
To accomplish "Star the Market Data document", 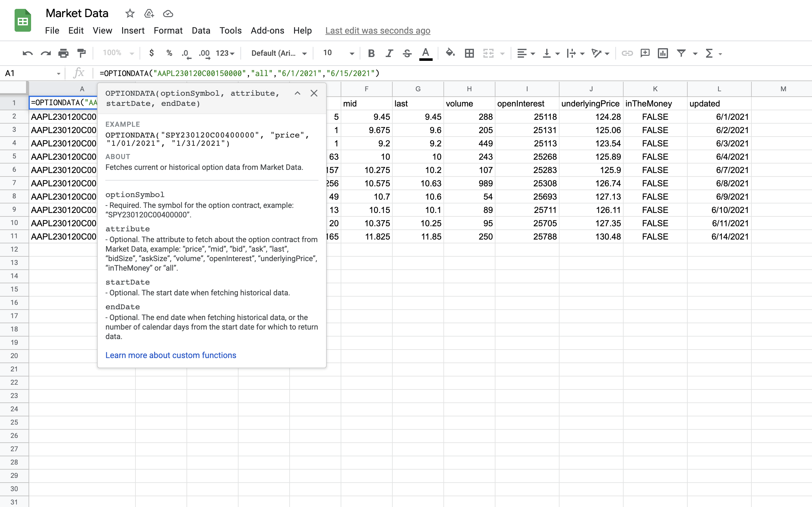I will (130, 14).
